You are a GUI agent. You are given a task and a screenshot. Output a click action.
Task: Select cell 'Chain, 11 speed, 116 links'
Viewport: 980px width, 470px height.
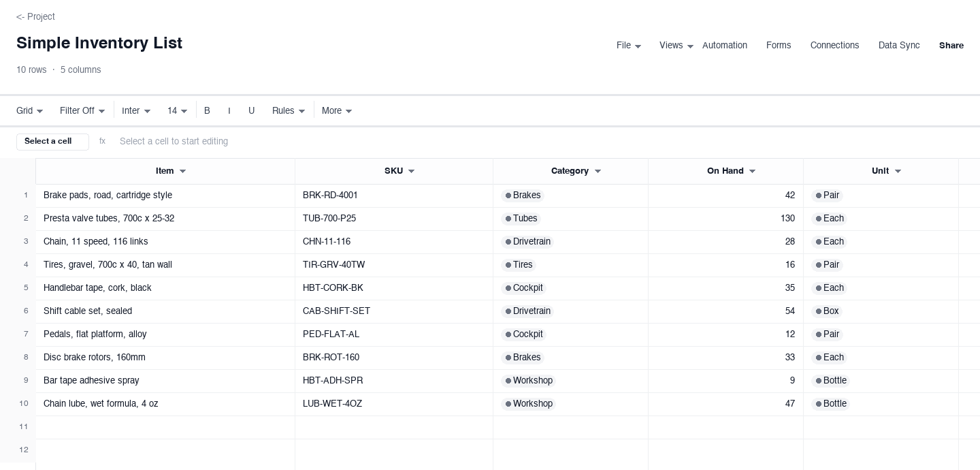pos(165,242)
